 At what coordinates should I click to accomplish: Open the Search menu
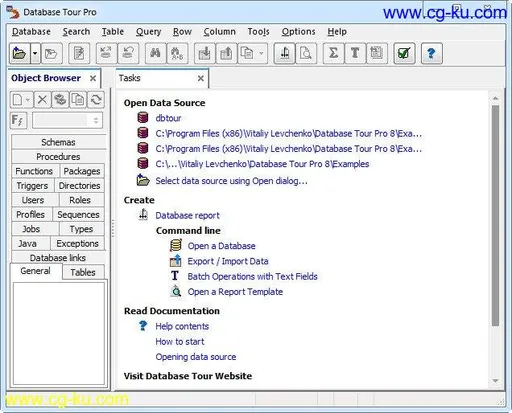[76, 32]
